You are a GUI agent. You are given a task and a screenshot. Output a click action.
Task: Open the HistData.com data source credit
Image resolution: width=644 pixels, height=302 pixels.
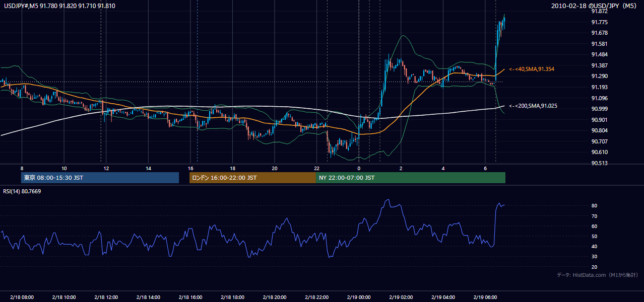point(598,275)
